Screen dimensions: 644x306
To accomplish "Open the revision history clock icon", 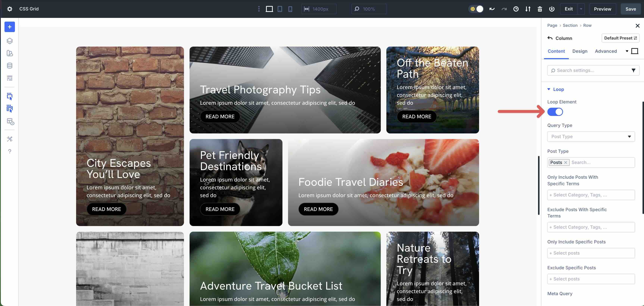I will point(516,9).
